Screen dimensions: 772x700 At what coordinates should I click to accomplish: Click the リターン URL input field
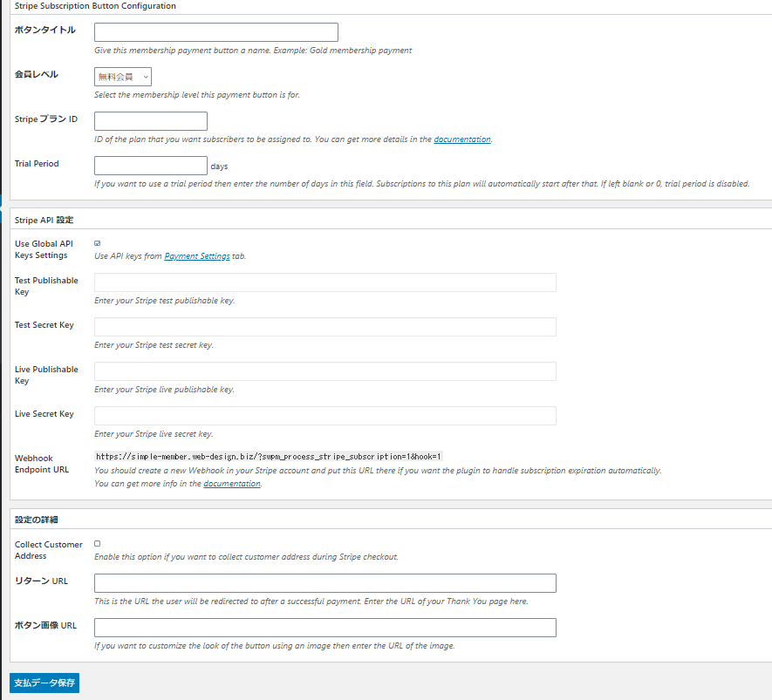tap(325, 583)
